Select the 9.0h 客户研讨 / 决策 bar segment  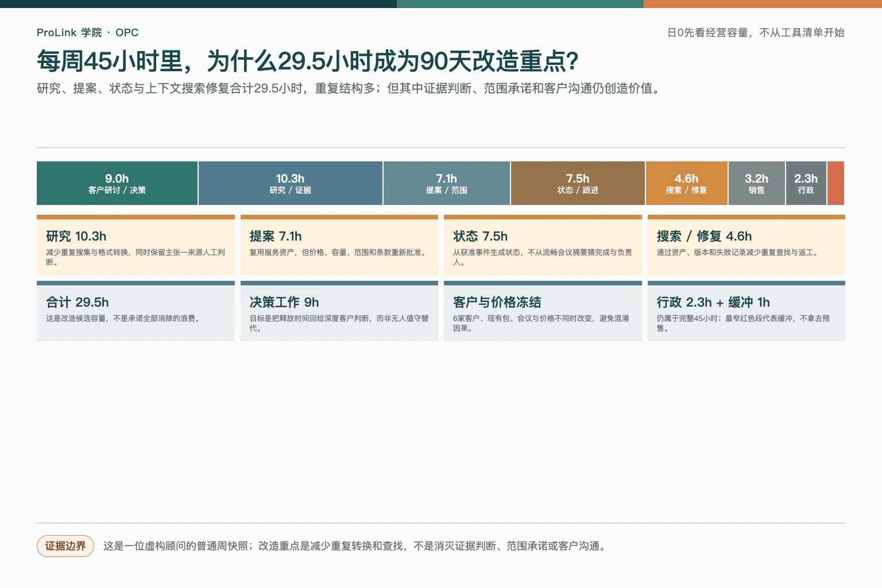point(117,183)
